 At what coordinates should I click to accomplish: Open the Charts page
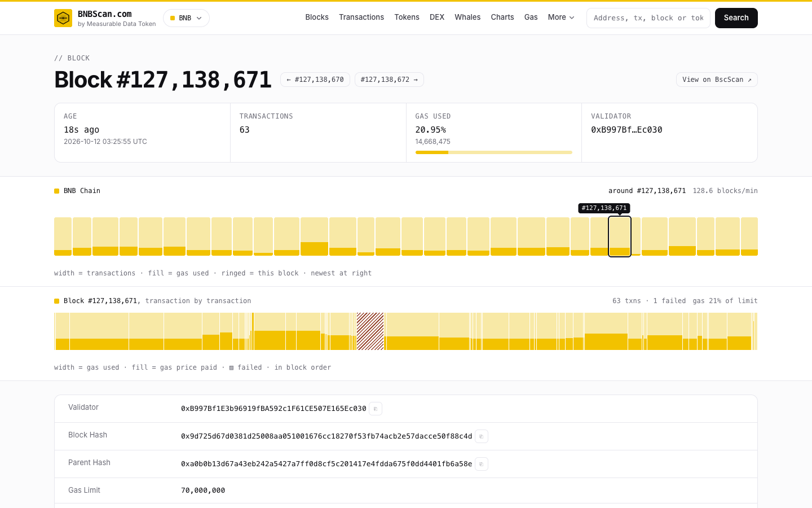click(x=502, y=17)
